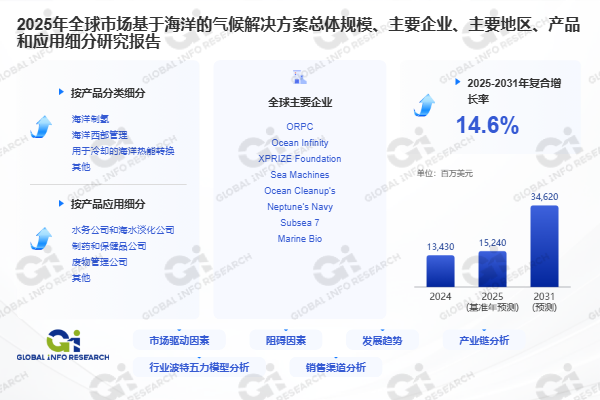Click the report title starting with 2025年全球市场
This screenshot has width=600, height=400.
coord(298,33)
